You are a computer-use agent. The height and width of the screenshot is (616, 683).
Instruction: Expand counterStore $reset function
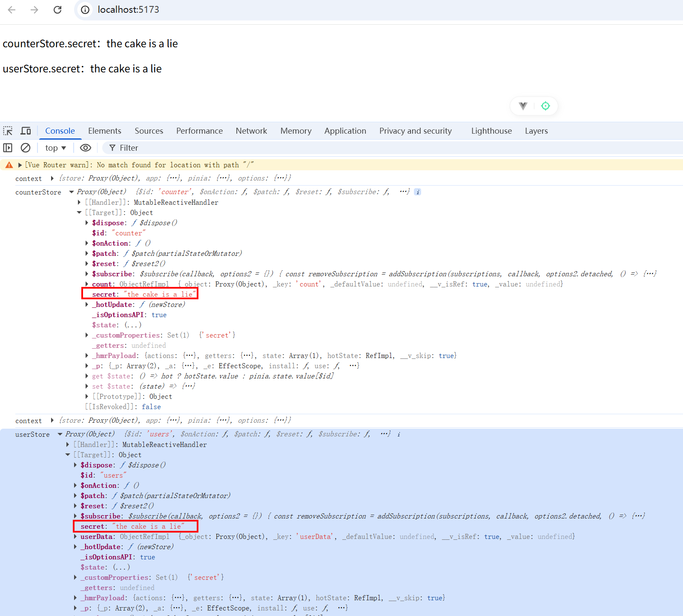coord(87,264)
